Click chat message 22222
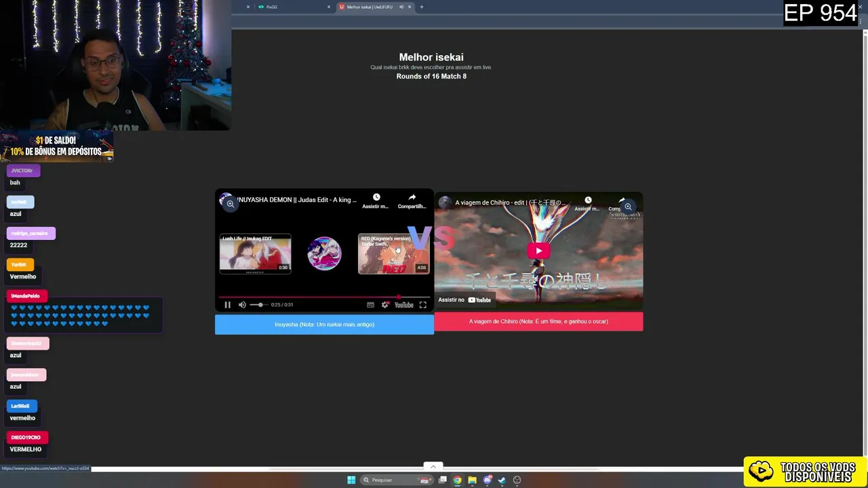The height and width of the screenshot is (488, 868). [18, 245]
